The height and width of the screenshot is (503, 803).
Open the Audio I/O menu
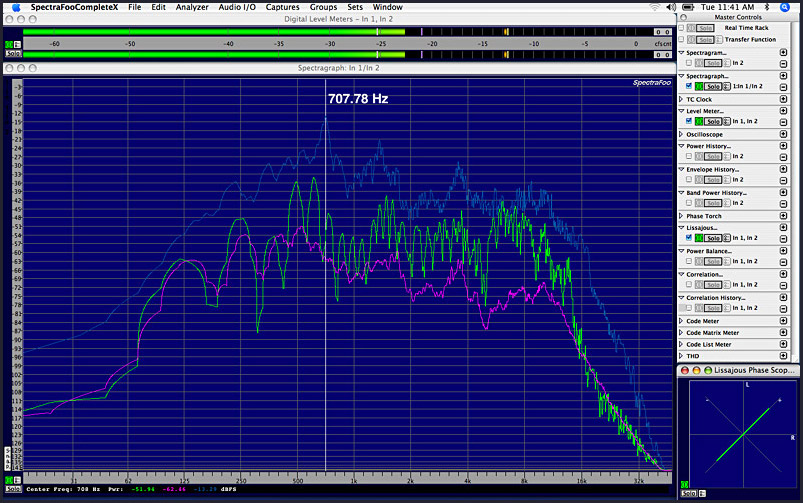237,7
